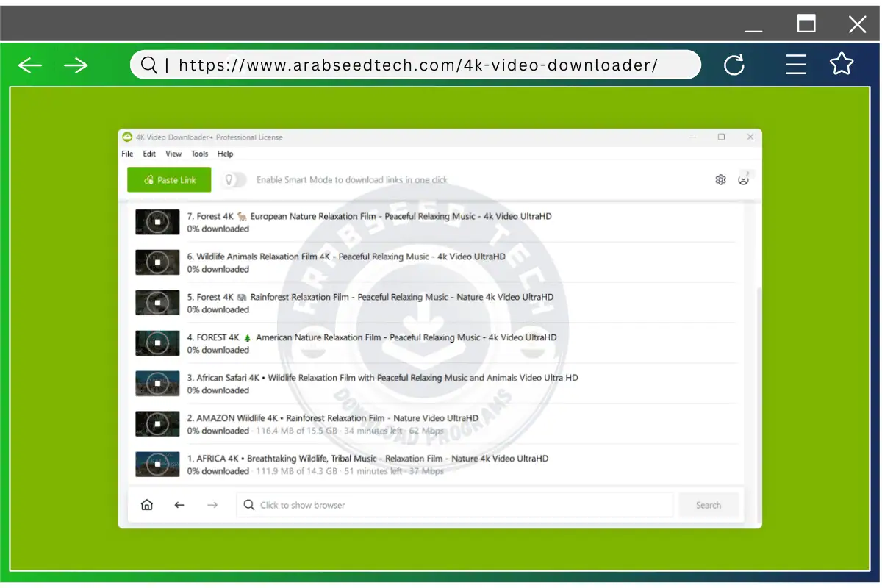Click the reload icon in the browser toolbar
Viewport: 882px width, 588px height.
tap(735, 65)
